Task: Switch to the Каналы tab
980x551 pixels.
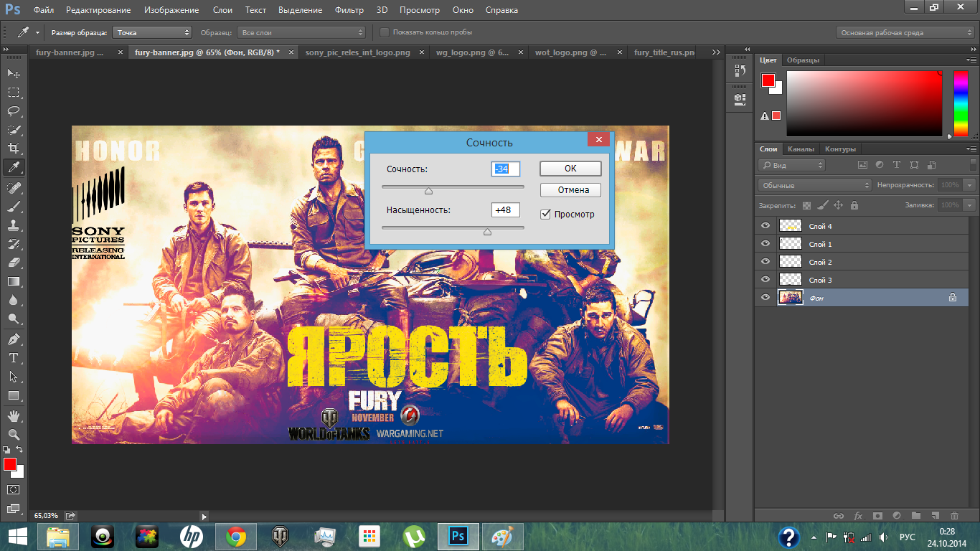Action: [x=801, y=149]
